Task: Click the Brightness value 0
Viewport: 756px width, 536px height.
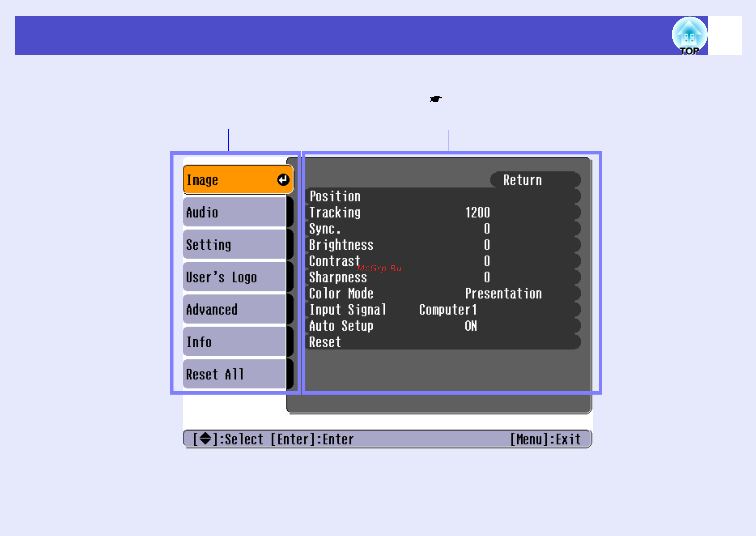Action: [487, 245]
